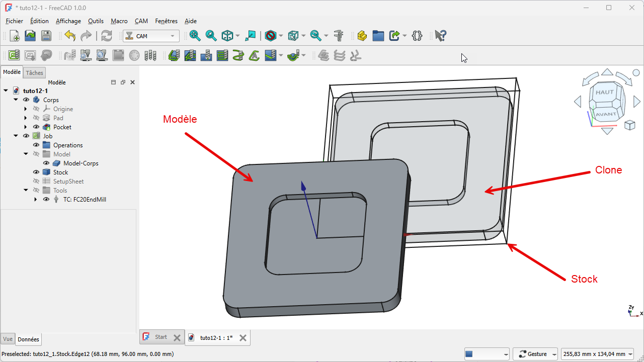Click the CAM Engrave tool icon

click(254, 55)
